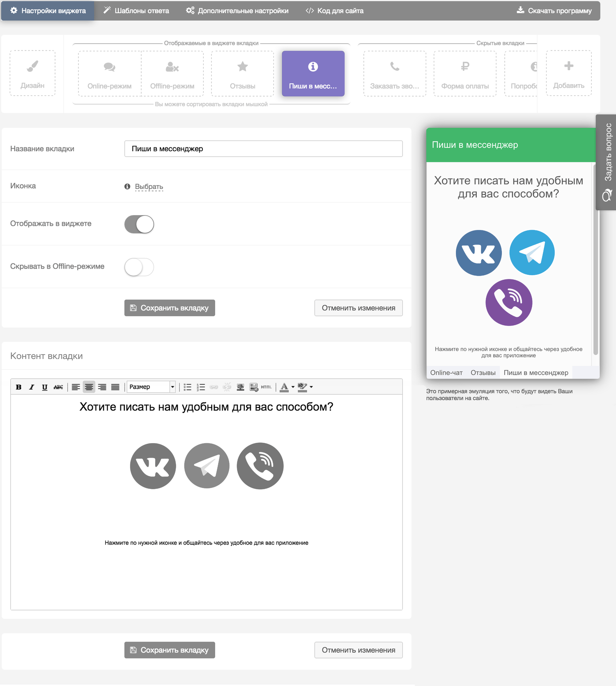Click the preview header Пиши в мессенджер
The height and width of the screenshot is (686, 616).
click(x=475, y=145)
